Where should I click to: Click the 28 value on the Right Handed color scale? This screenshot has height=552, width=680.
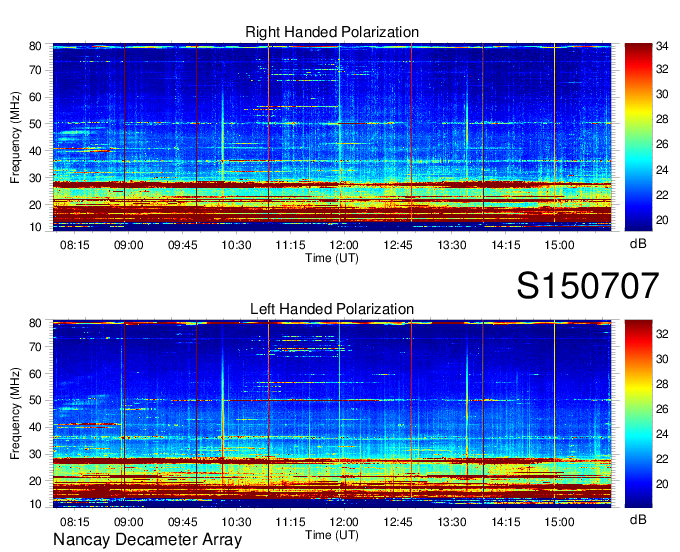pyautogui.click(x=662, y=119)
